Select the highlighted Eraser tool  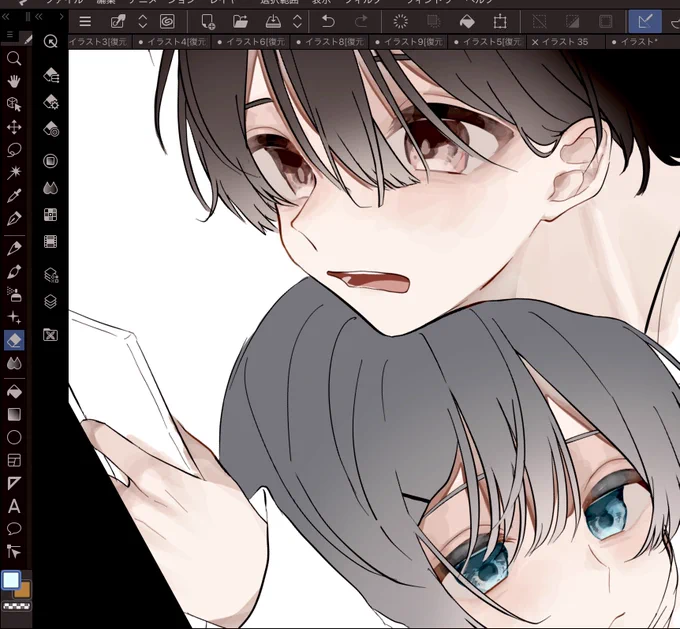(x=14, y=341)
